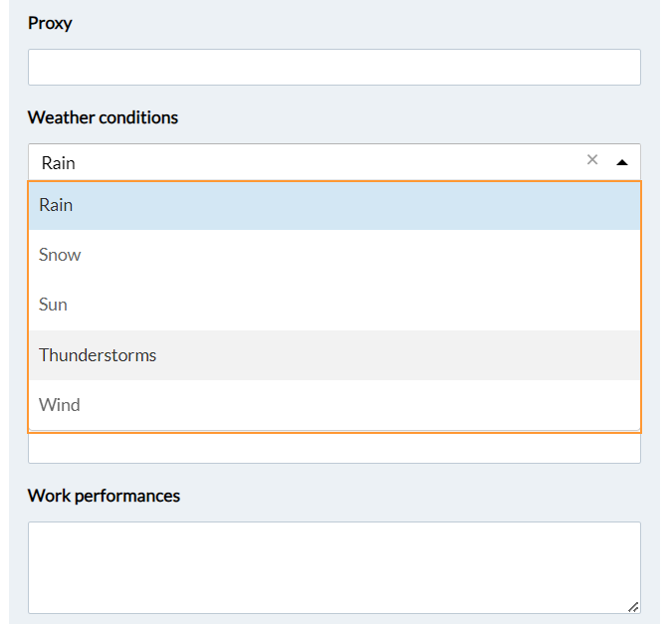Select the Rain option in the list
This screenshot has width=672, height=624.
tap(335, 205)
